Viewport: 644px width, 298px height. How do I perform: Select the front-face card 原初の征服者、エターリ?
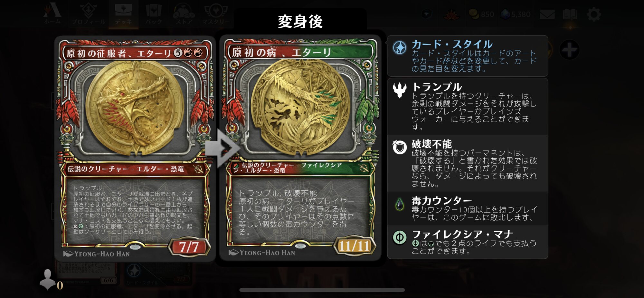[x=135, y=149]
